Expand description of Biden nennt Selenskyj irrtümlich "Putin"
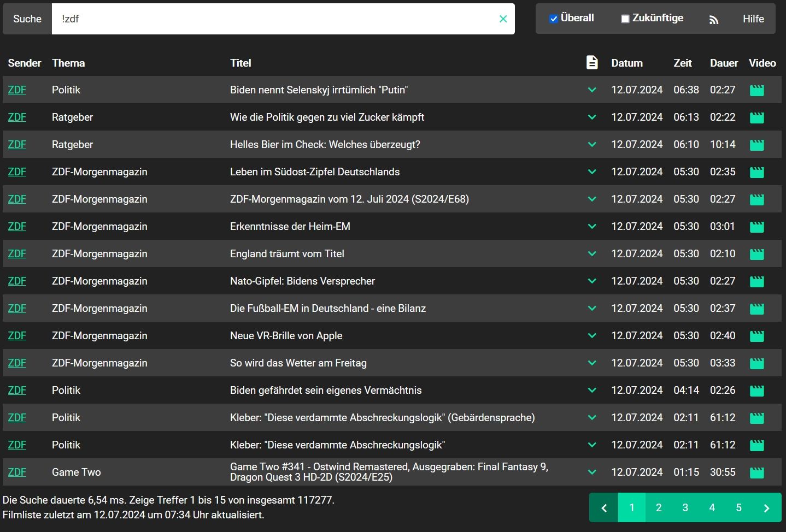This screenshot has height=532, width=786. pos(592,90)
